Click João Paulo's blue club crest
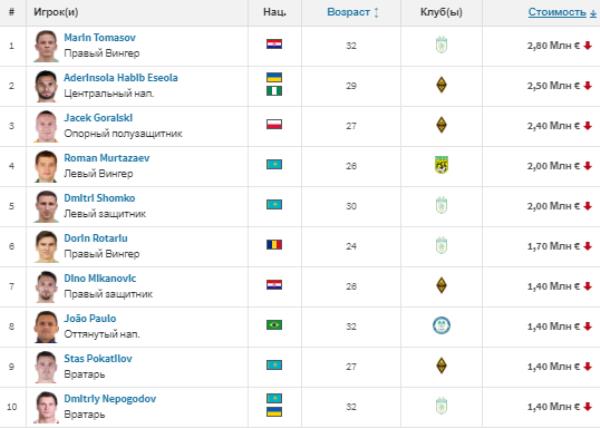 pyautogui.click(x=441, y=325)
